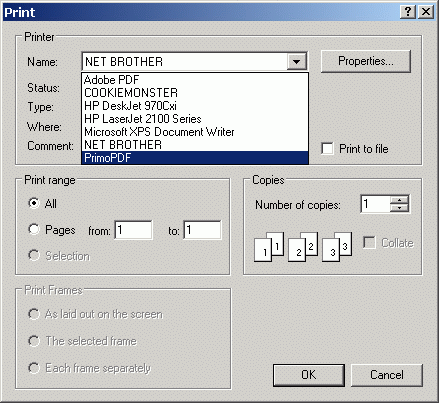Select HP DeskJet 970Cxi printer entry
Image resolution: width=439 pixels, height=403 pixels.
point(195,106)
